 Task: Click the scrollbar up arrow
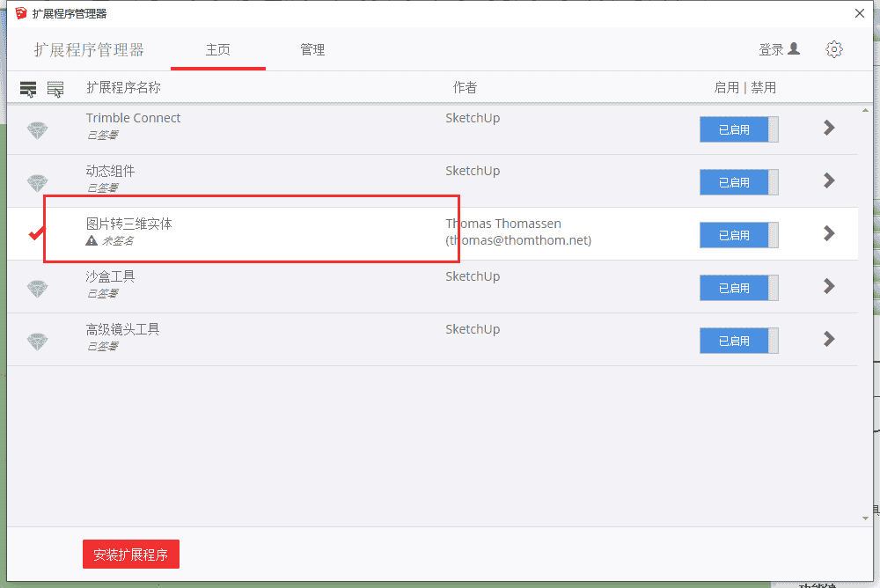(865, 110)
